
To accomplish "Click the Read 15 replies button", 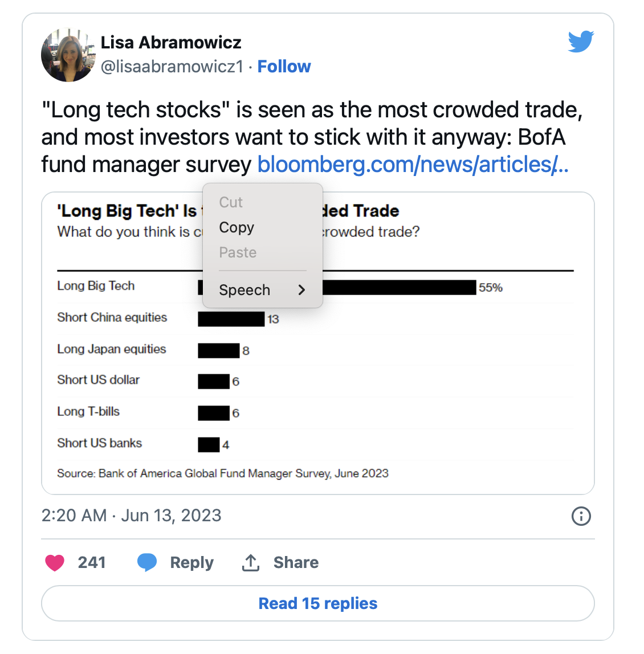I will [x=318, y=603].
